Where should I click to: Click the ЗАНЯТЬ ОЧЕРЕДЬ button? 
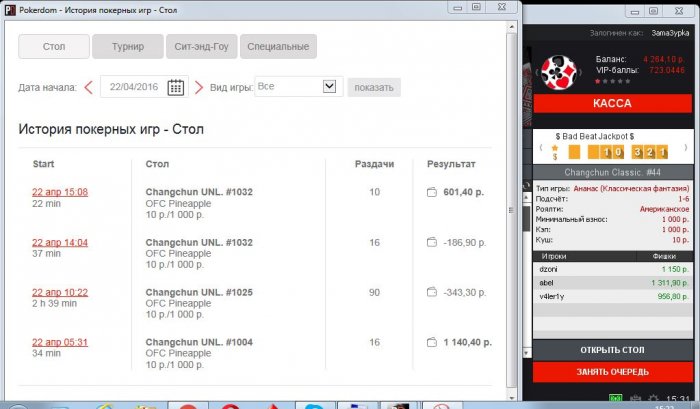click(x=612, y=372)
